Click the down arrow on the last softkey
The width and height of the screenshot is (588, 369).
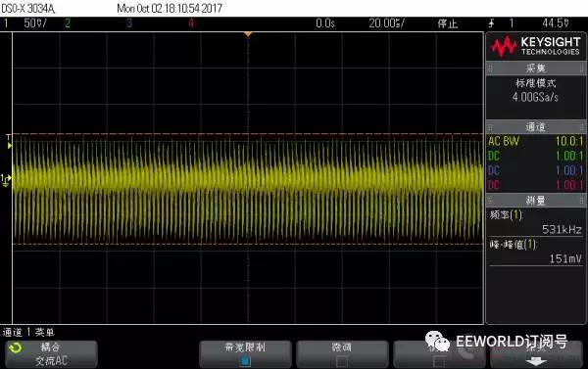(x=535, y=361)
